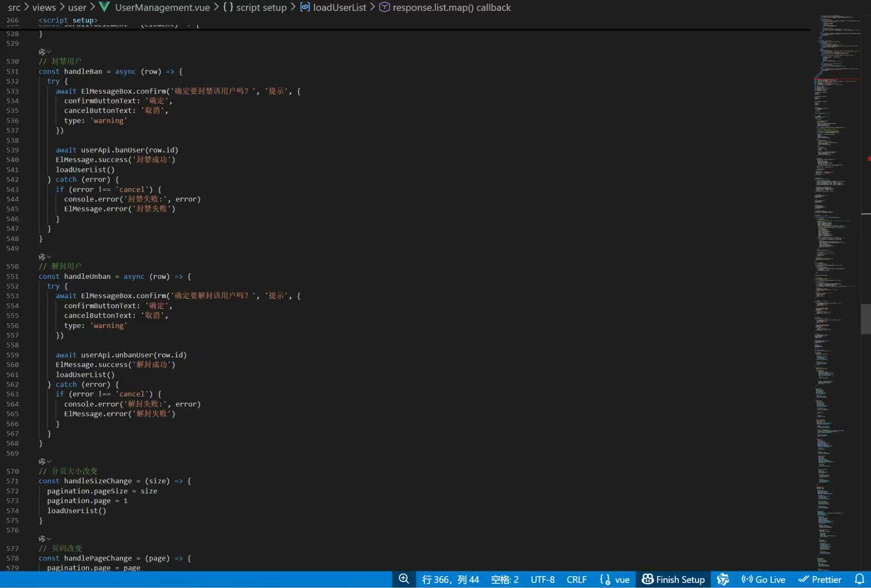Click the pagination.page = 1 line

[x=87, y=501]
